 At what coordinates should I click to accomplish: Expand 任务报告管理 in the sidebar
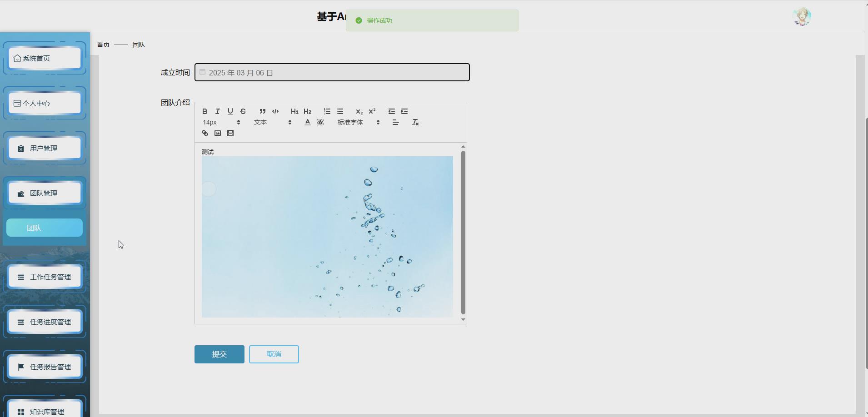(45, 367)
